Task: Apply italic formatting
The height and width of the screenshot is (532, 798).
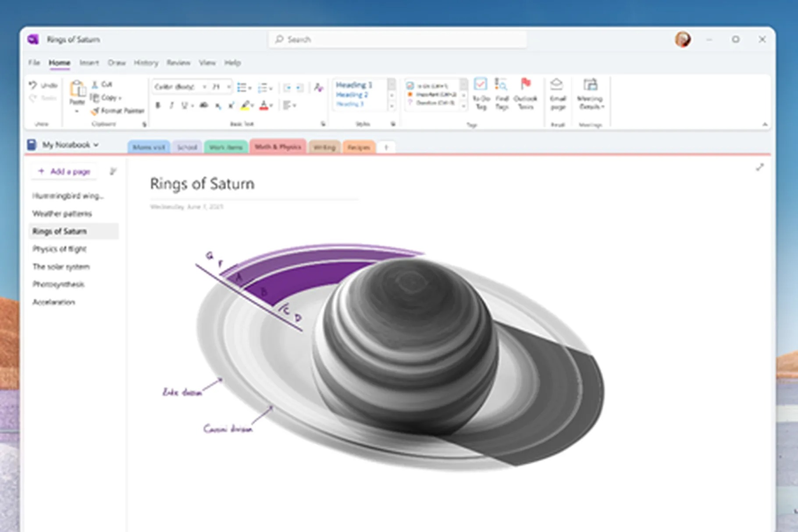Action: coord(172,105)
